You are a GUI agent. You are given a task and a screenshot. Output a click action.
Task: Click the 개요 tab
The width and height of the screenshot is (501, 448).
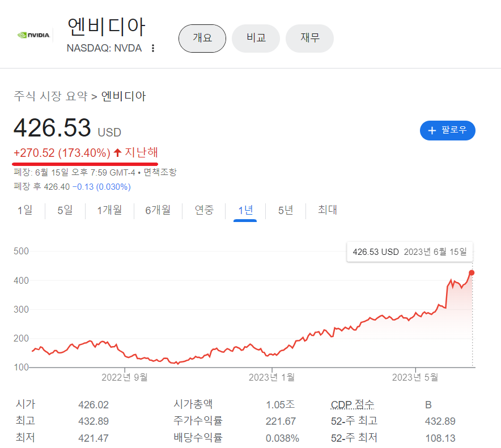[x=202, y=38]
